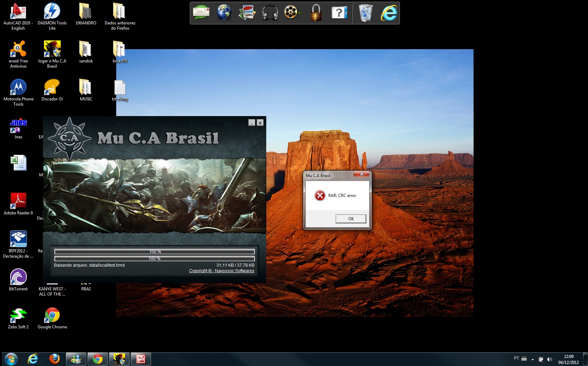The image size is (588, 366).
Task: Click the taskbar clock showing 22:09
Action: pyautogui.click(x=568, y=359)
